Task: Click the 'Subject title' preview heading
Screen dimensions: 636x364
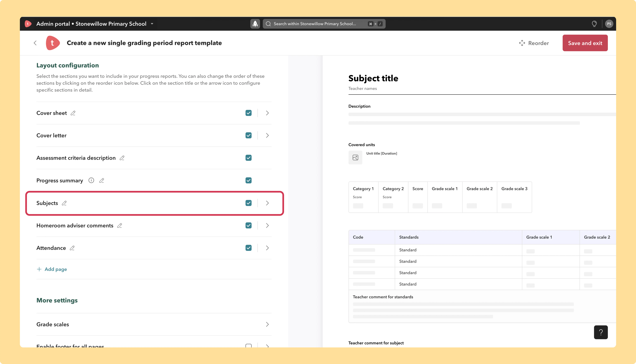Action: (x=373, y=78)
